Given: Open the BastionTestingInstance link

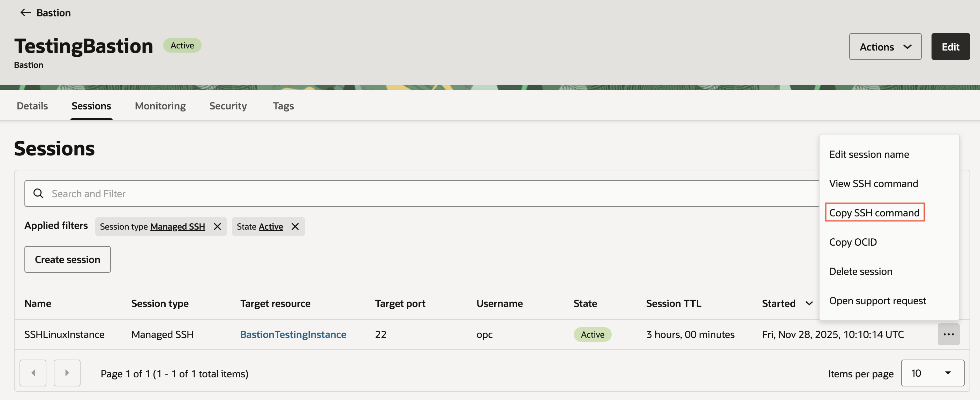Looking at the screenshot, I should coord(293,334).
